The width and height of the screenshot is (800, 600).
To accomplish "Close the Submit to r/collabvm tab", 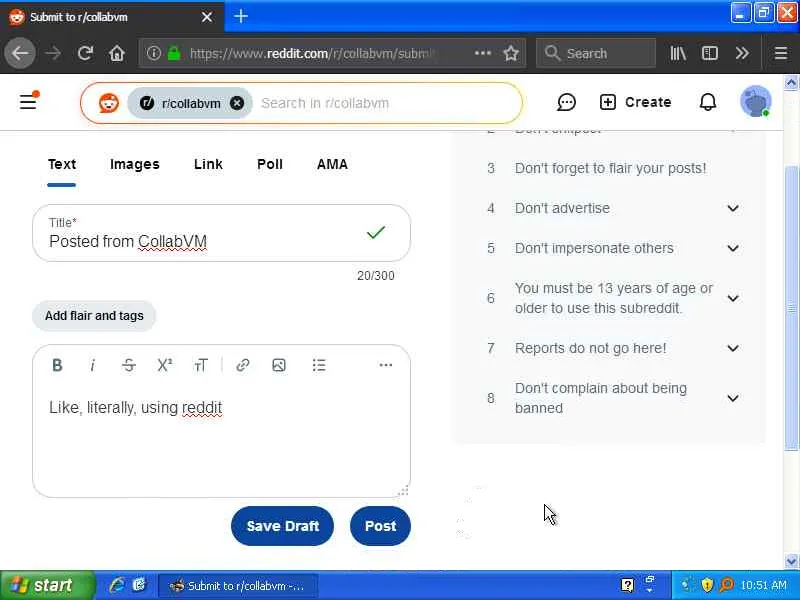I will pos(207,17).
